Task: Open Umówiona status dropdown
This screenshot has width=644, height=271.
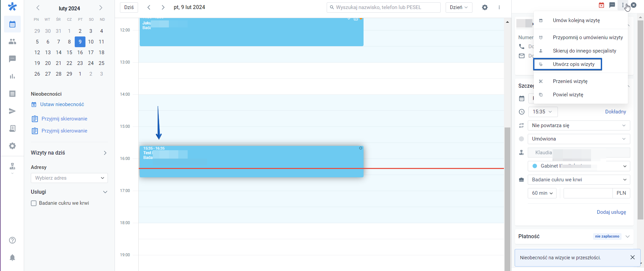Action: 579,139
